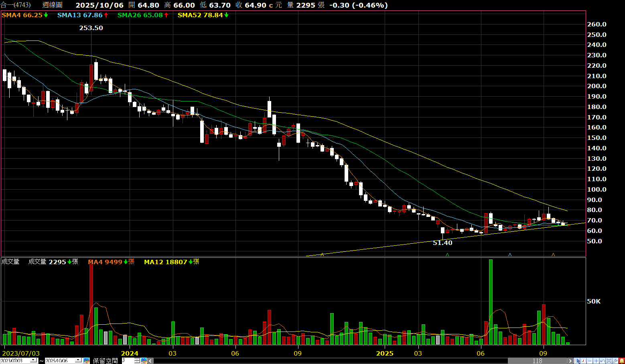Click the 2024 year label on time axis
Image resolution: width=625 pixels, height=364 pixels.
[130, 354]
